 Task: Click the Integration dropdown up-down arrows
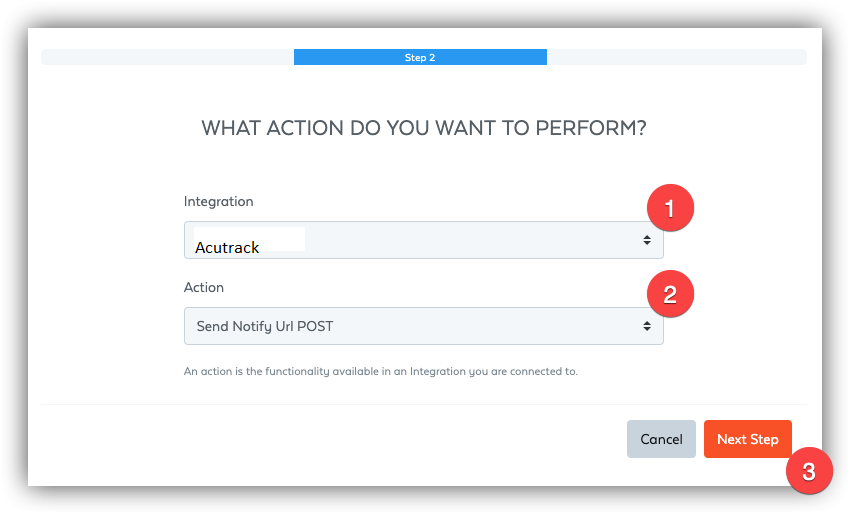pos(647,240)
